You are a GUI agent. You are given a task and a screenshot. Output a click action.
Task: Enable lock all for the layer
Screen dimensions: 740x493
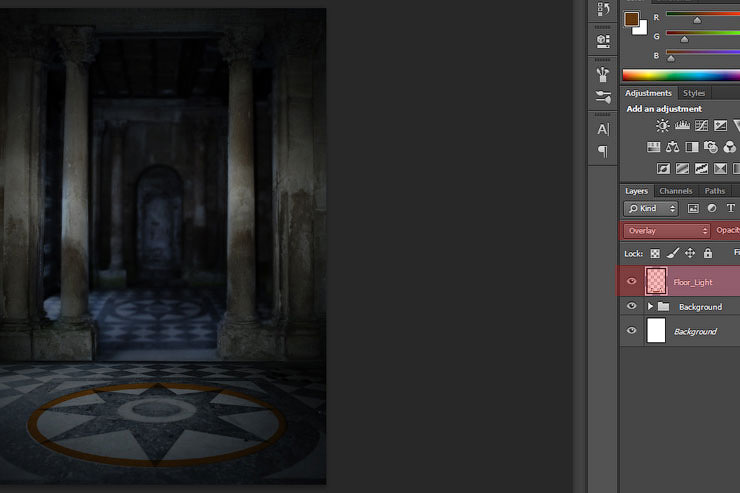(x=707, y=254)
